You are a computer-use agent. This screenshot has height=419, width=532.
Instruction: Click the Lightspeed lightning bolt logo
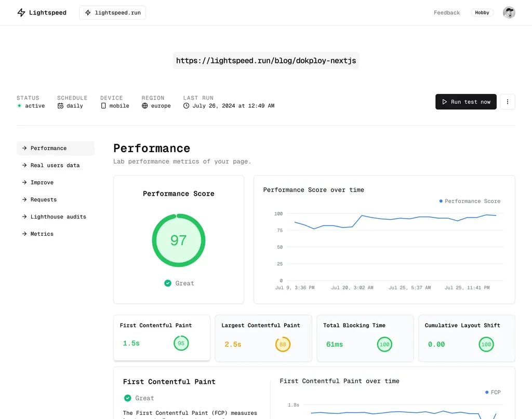point(21,13)
